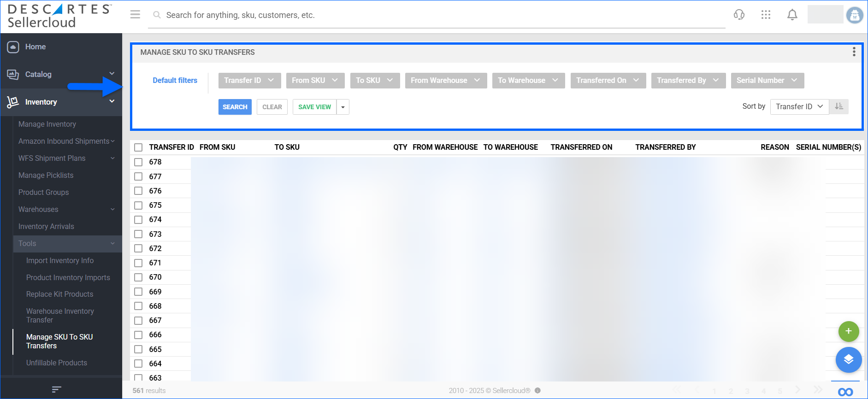The image size is (868, 399).
Task: Click the notifications bell icon
Action: [x=792, y=15]
